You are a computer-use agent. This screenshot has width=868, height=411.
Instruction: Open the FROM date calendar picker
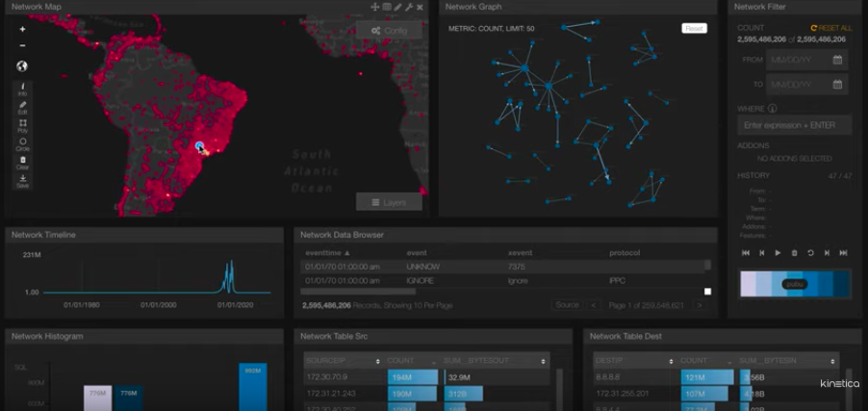[x=837, y=60]
